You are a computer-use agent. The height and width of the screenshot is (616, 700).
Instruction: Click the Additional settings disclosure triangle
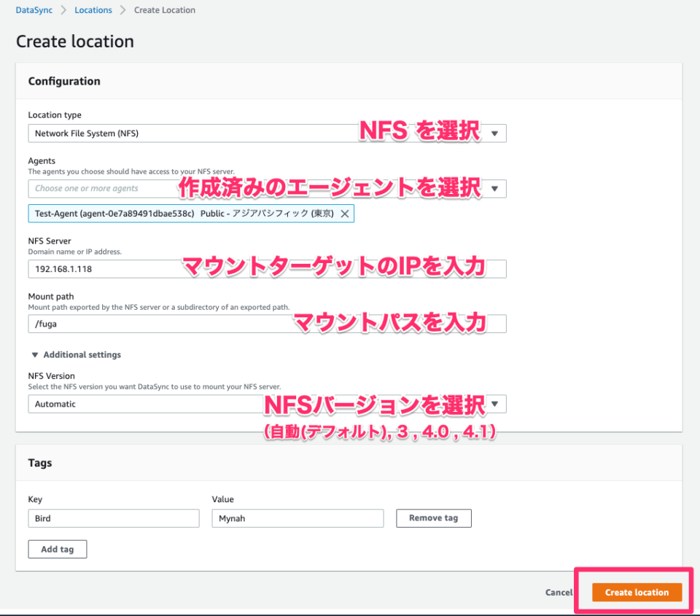tap(35, 355)
